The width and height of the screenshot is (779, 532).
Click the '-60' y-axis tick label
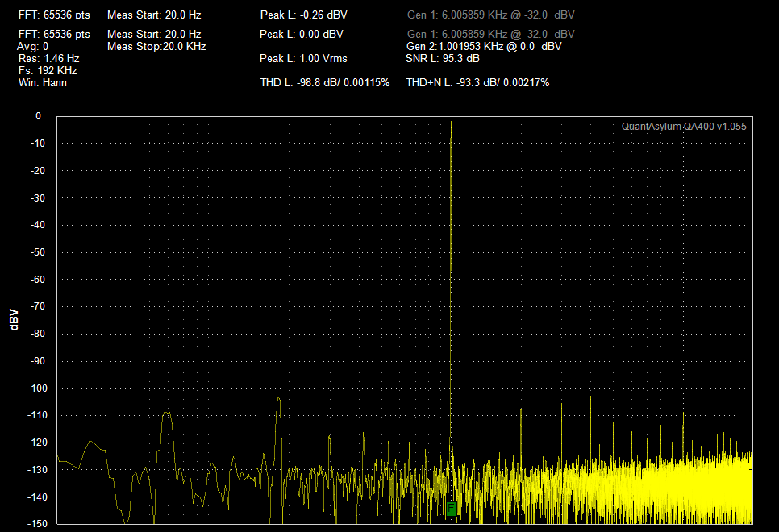click(38, 280)
